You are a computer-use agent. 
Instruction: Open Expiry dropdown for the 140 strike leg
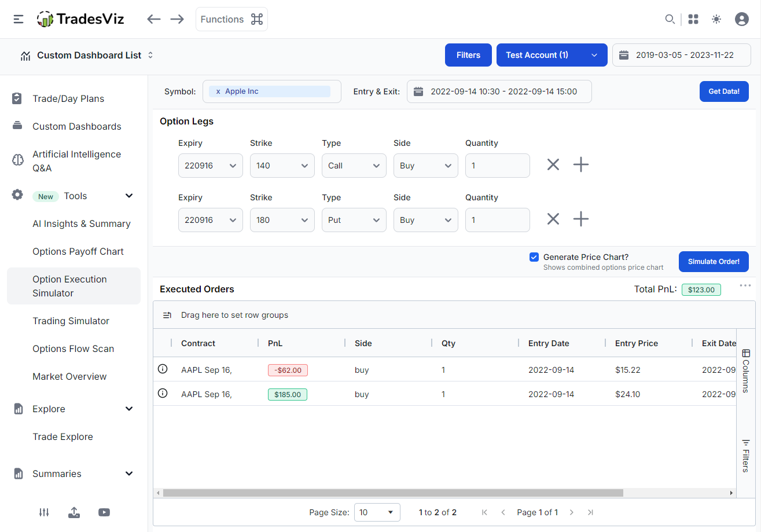pos(211,166)
